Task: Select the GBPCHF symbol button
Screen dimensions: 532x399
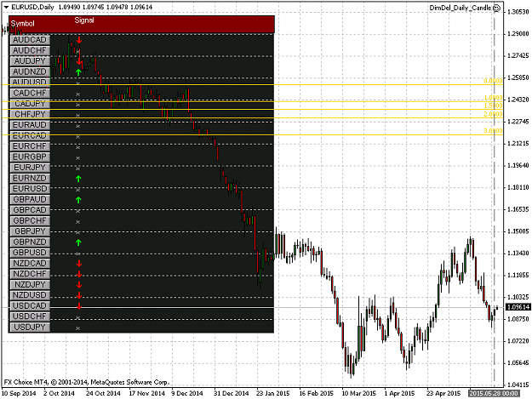Action: tap(30, 220)
